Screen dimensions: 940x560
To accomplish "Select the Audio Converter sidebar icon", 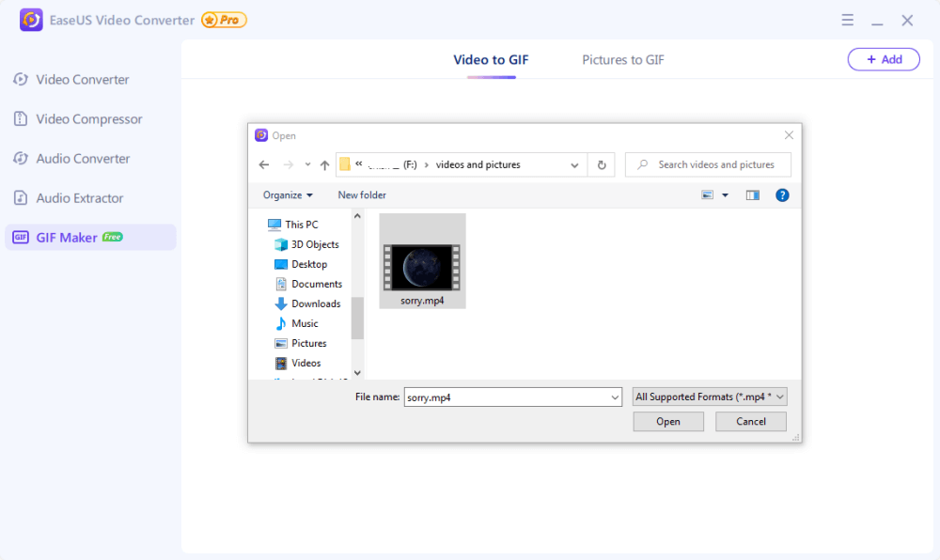I will [x=21, y=159].
